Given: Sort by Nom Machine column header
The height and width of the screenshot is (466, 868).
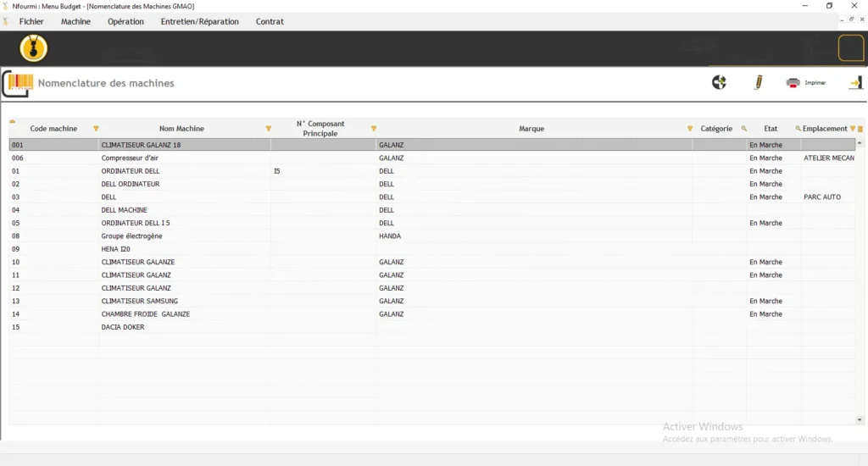Looking at the screenshot, I should point(181,129).
